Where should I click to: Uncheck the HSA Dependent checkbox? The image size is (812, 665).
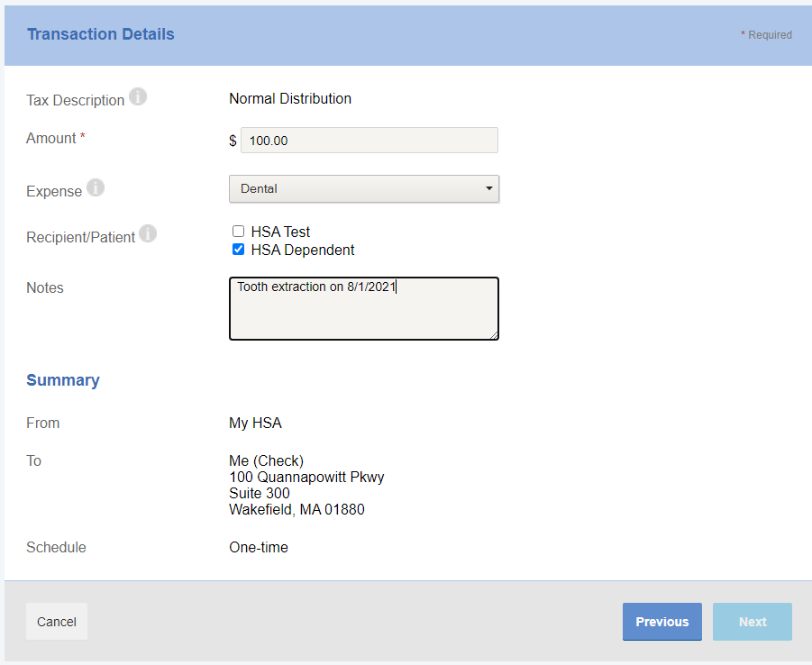[239, 250]
